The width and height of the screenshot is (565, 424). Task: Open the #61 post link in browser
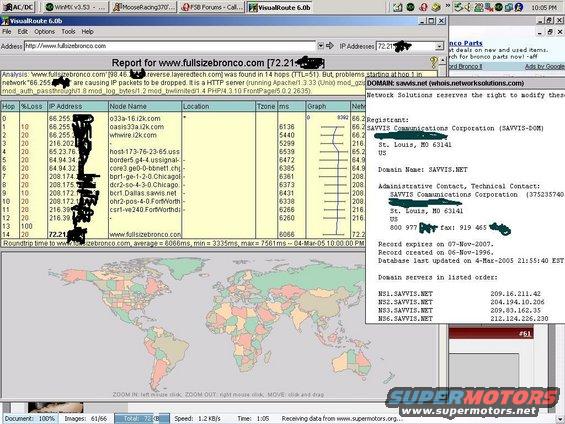525,334
